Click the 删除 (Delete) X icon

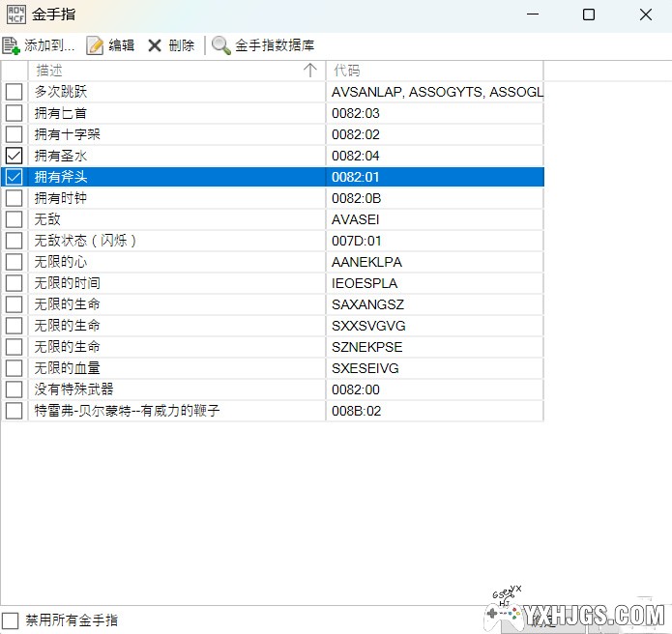pyautogui.click(x=155, y=45)
